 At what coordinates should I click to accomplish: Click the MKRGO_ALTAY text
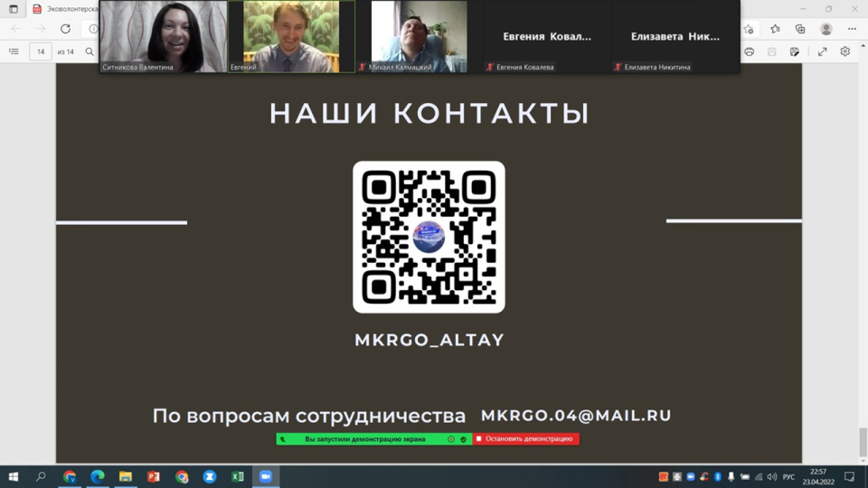[429, 340]
